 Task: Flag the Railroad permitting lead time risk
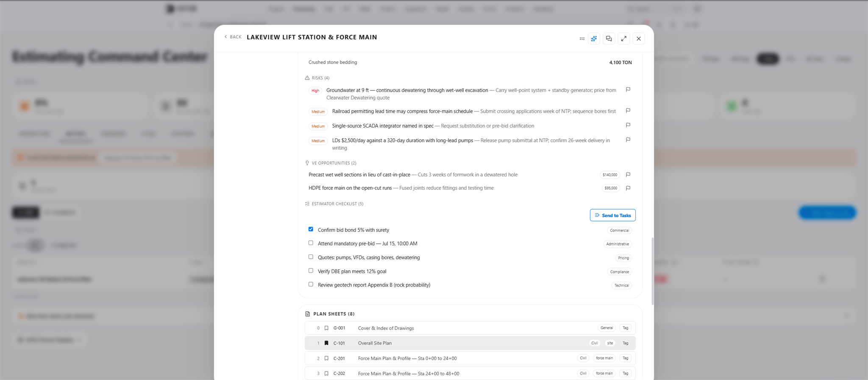click(x=628, y=111)
